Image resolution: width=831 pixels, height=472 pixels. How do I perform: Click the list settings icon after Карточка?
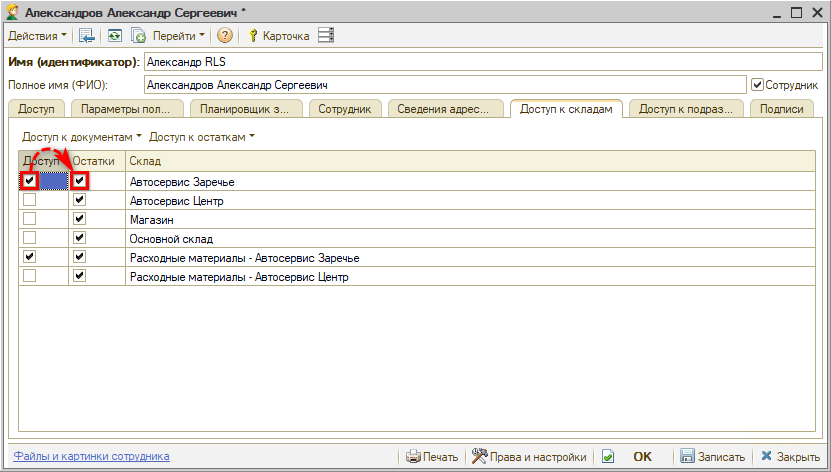pyautogui.click(x=325, y=36)
